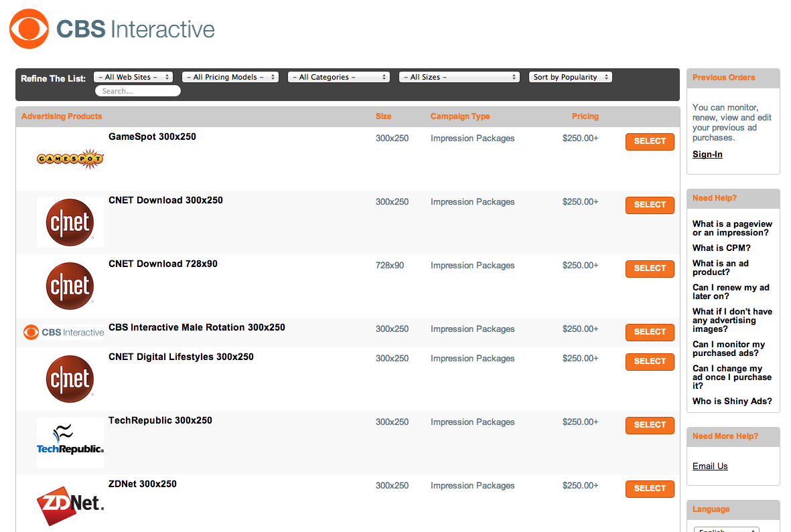This screenshot has height=532, width=791.
Task: Click the CNET logo beside CNET Download 728x90
Action: point(70,286)
